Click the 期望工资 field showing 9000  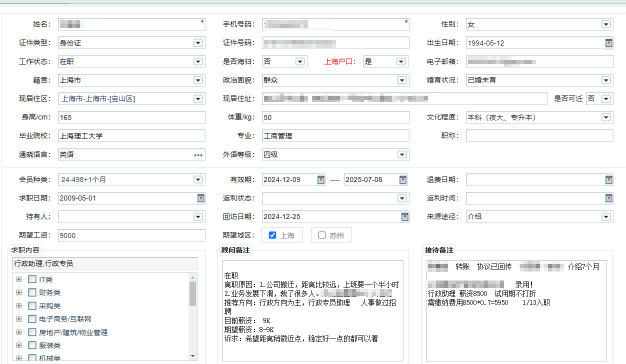(x=131, y=235)
